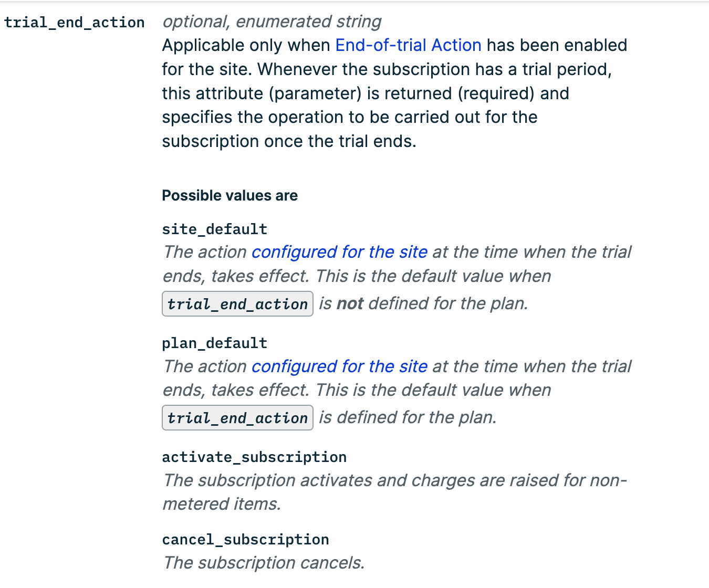Click trial_end_action code chip in plan_default description
Screen dimensions: 709x588
click(237, 418)
